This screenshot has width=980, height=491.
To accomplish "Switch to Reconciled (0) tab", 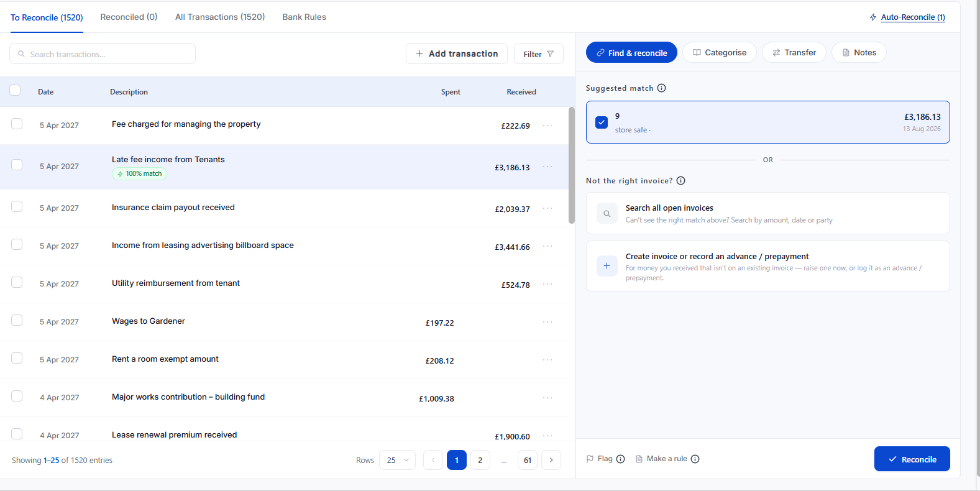I will [129, 17].
